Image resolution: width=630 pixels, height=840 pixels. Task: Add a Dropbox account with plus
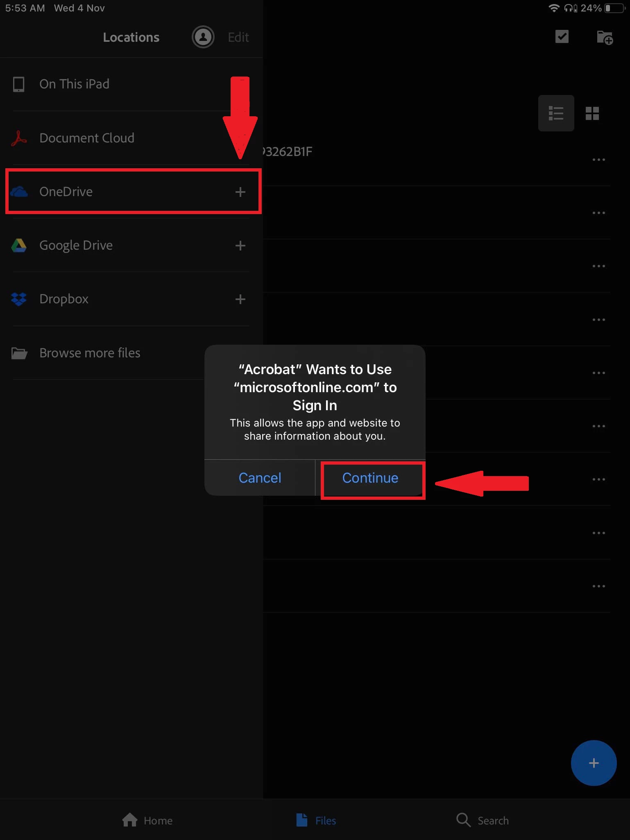click(x=240, y=299)
